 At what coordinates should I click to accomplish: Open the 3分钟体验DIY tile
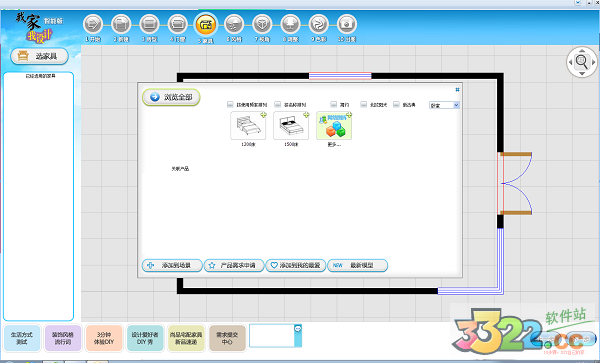[x=104, y=338]
